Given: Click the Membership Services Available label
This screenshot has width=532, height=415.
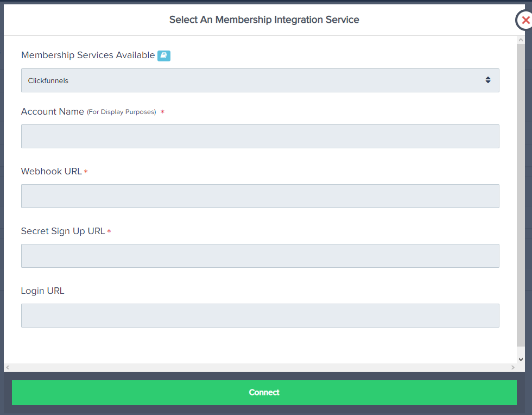Looking at the screenshot, I should click(88, 55).
